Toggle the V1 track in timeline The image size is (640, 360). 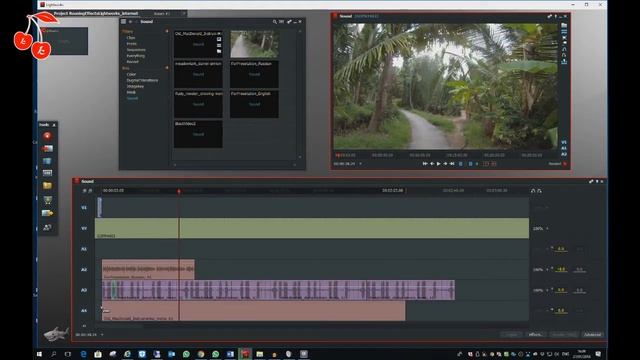pos(84,208)
